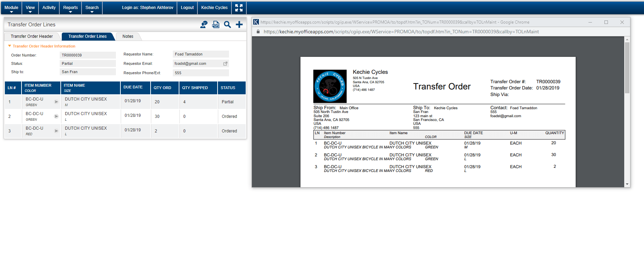
Task: Select the Transfer Order Lines tab
Action: pos(87,36)
